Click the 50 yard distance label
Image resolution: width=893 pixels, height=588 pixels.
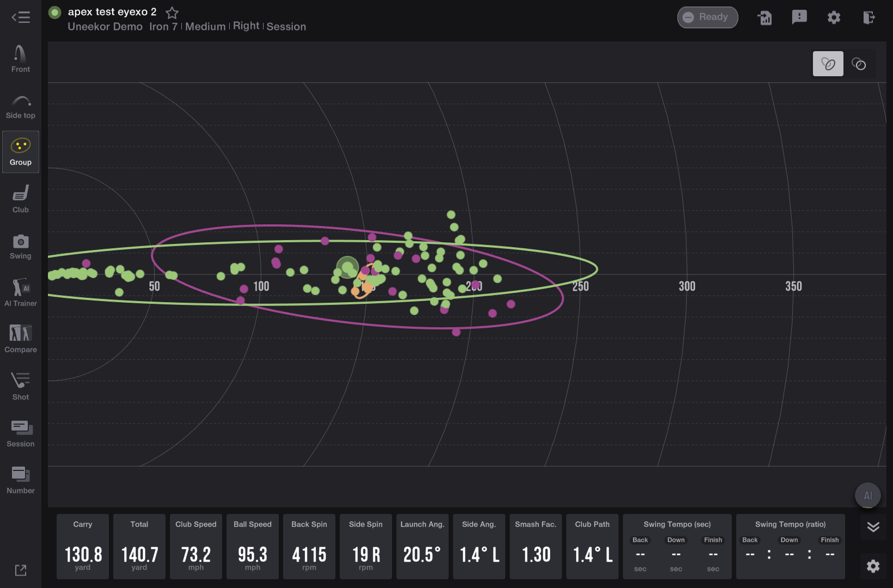click(155, 286)
